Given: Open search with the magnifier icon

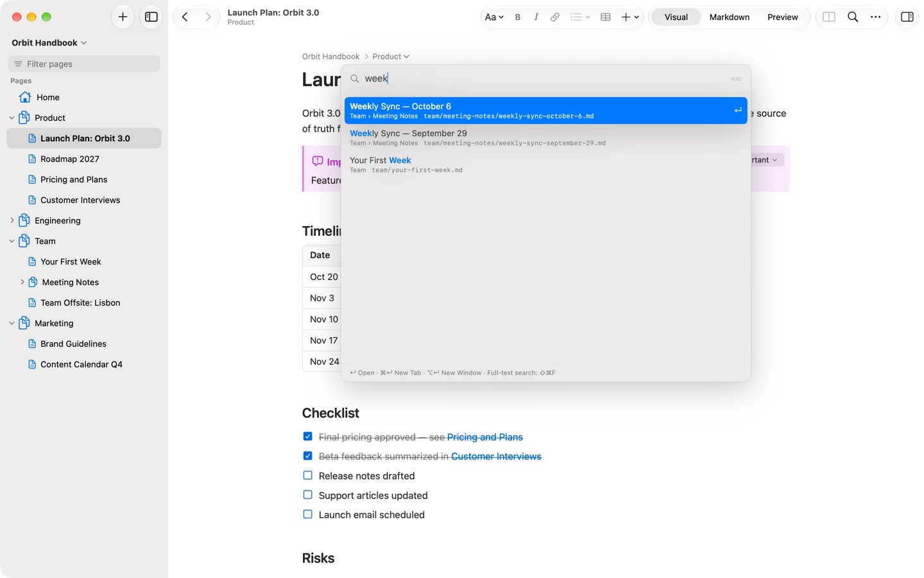Looking at the screenshot, I should pyautogui.click(x=853, y=17).
